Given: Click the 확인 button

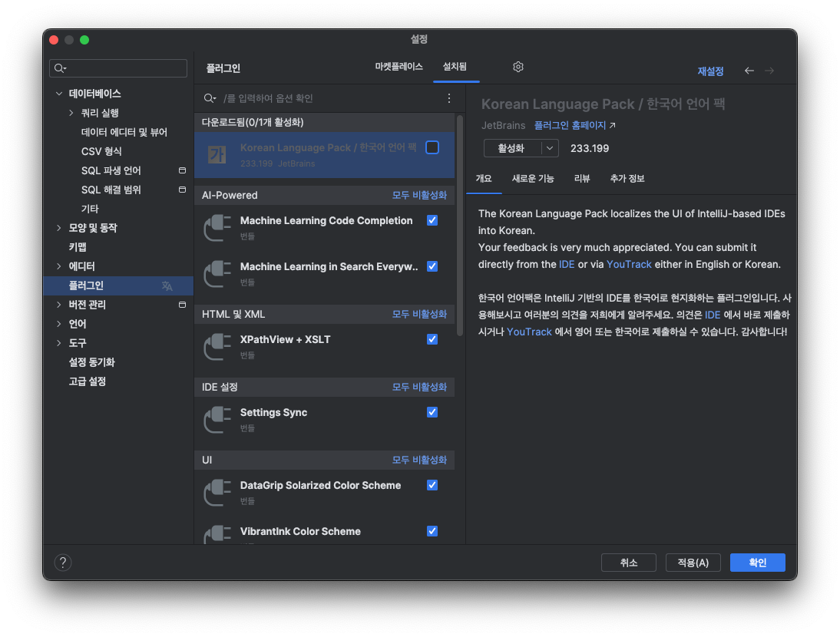Looking at the screenshot, I should pos(758,563).
